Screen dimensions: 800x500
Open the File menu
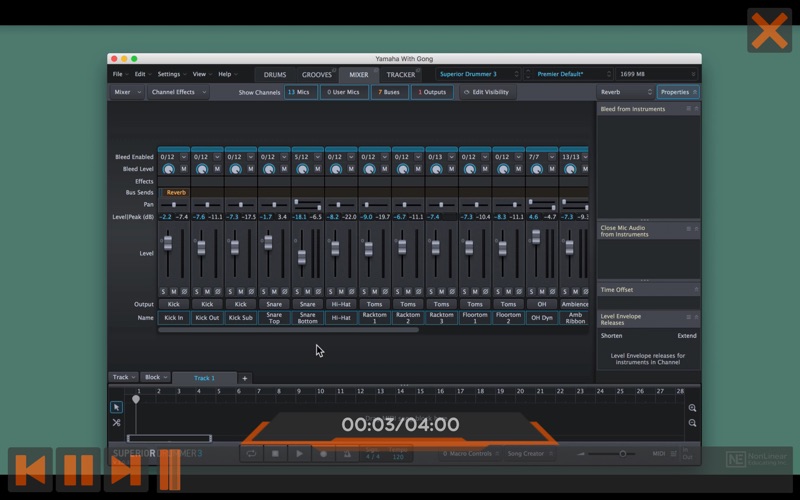tap(120, 74)
